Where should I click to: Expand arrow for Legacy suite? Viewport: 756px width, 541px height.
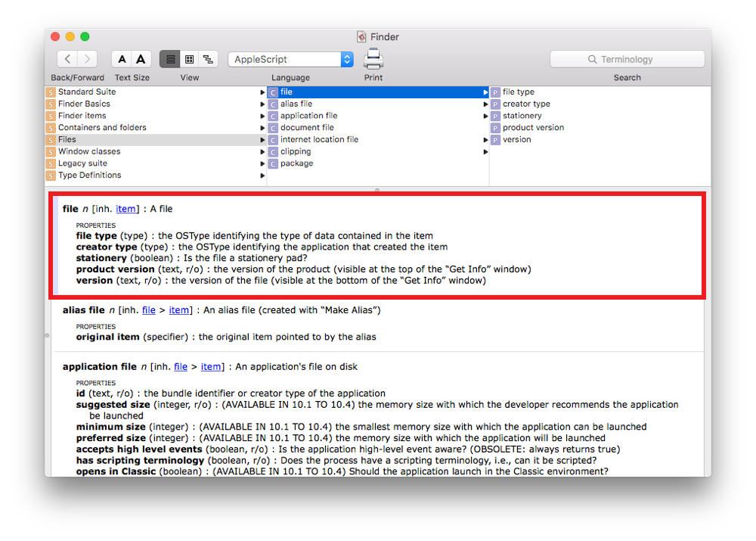[262, 163]
